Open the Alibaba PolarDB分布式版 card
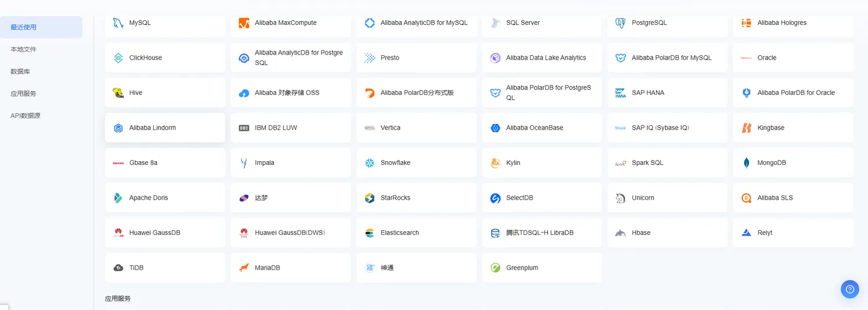The width and height of the screenshot is (868, 310). pos(417,93)
